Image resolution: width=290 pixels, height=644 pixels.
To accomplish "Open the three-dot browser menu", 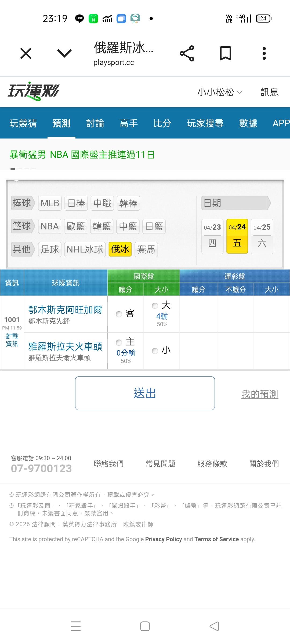I will click(264, 53).
